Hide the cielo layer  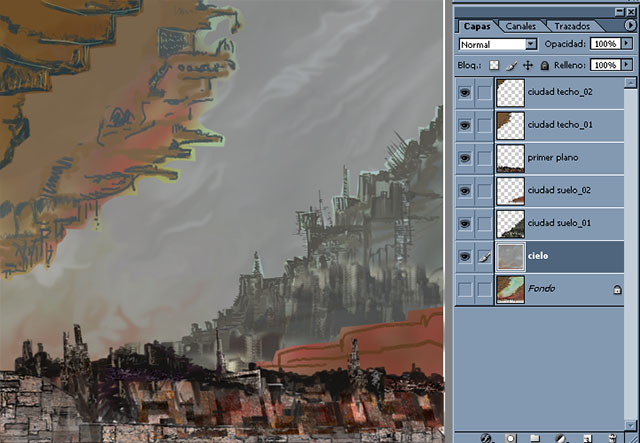tap(464, 256)
